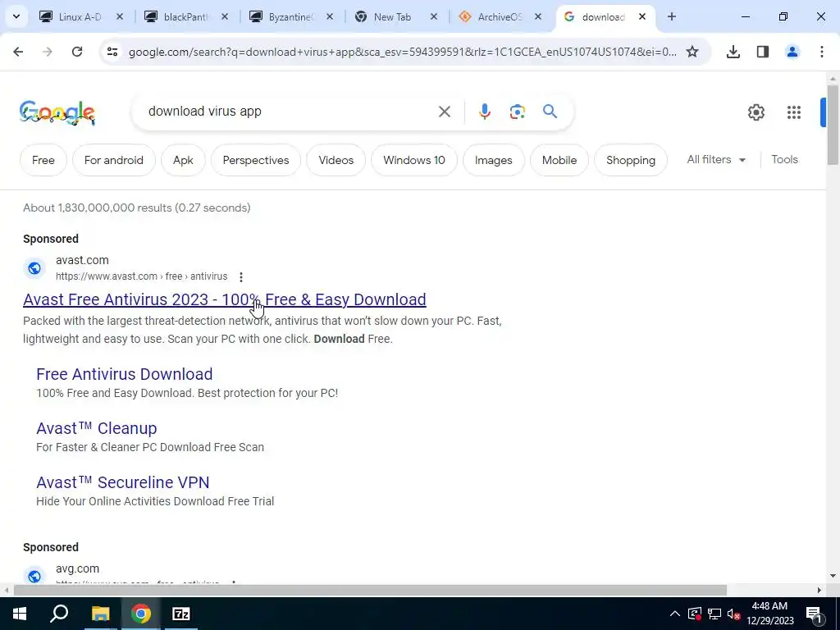Select the Windows 10 filter chip
Image resolution: width=840 pixels, height=630 pixels.
pos(414,160)
